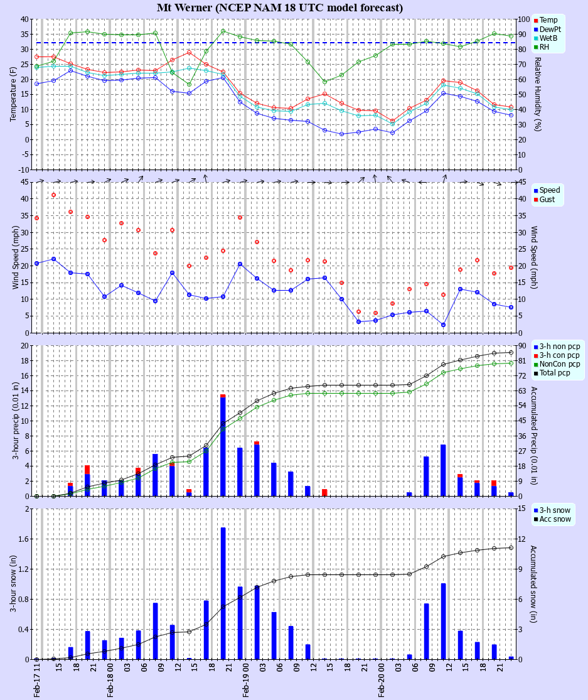Click the 3-h con pcp legend label
This screenshot has height=700, width=588.
[559, 355]
